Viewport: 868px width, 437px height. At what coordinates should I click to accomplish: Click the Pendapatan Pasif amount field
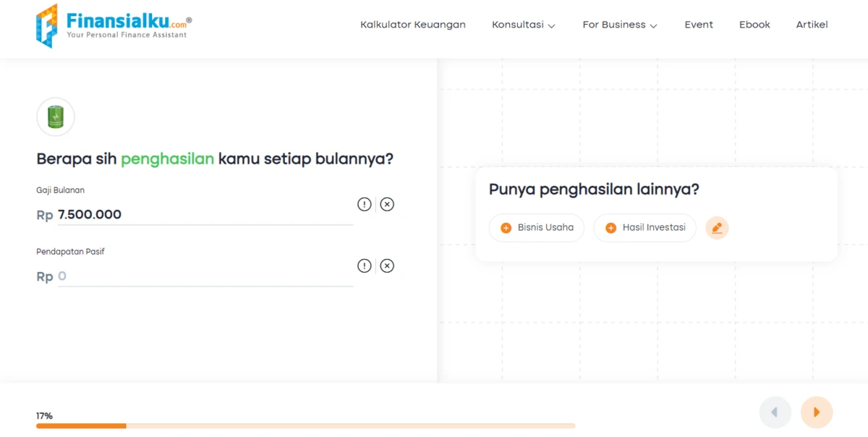click(205, 276)
